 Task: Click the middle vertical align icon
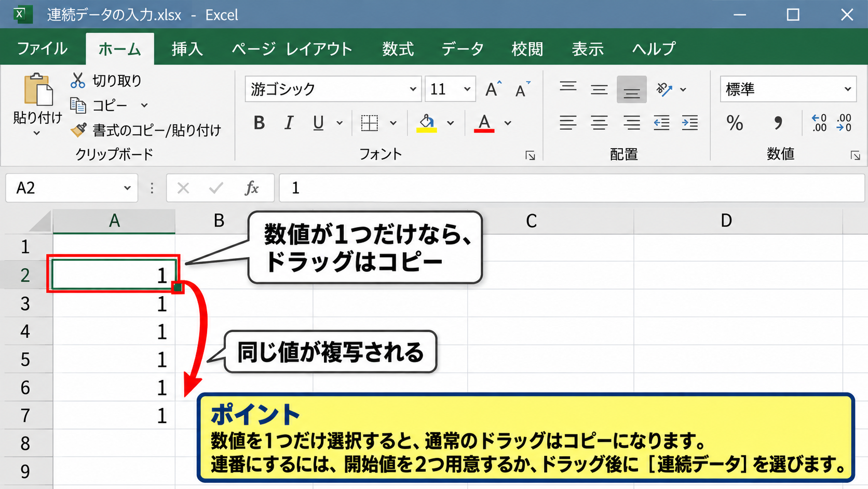point(599,89)
